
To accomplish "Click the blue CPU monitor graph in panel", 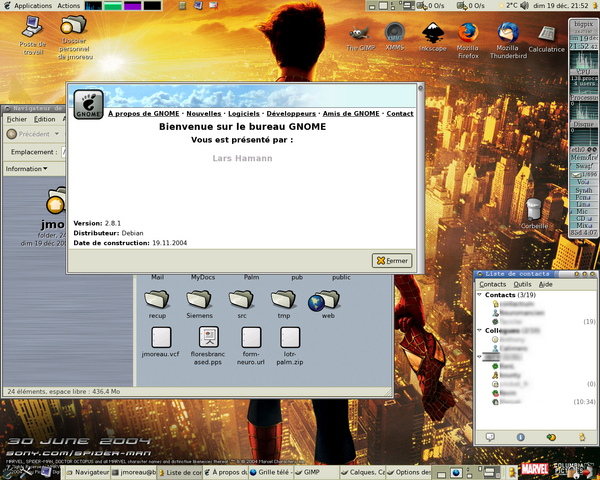I will [x=93, y=6].
